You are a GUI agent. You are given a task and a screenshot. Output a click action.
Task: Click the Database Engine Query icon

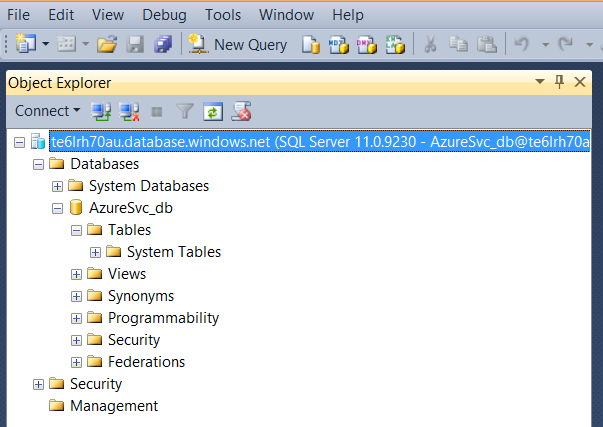311,45
